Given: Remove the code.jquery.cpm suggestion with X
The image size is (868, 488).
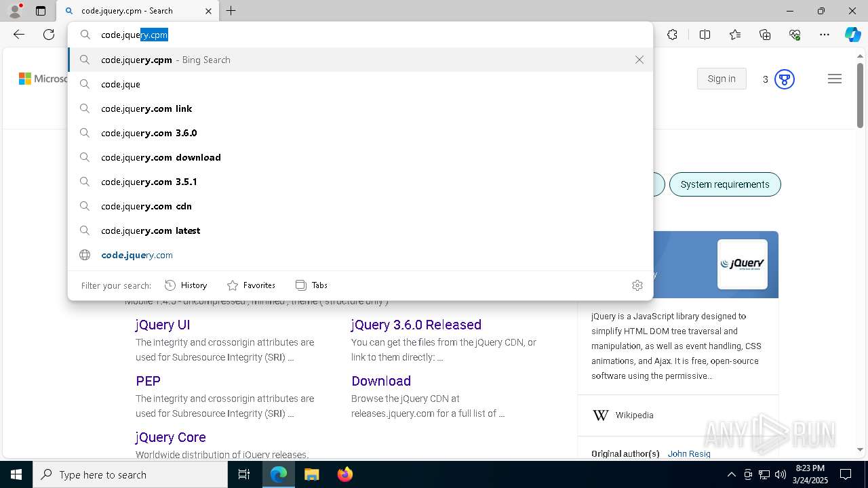Looking at the screenshot, I should (x=639, y=60).
